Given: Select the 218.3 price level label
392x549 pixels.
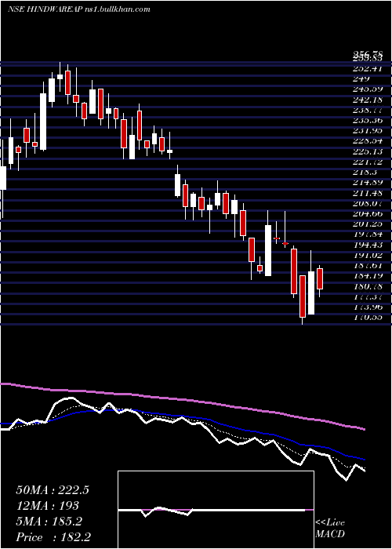Looking at the screenshot, I should [365, 173].
